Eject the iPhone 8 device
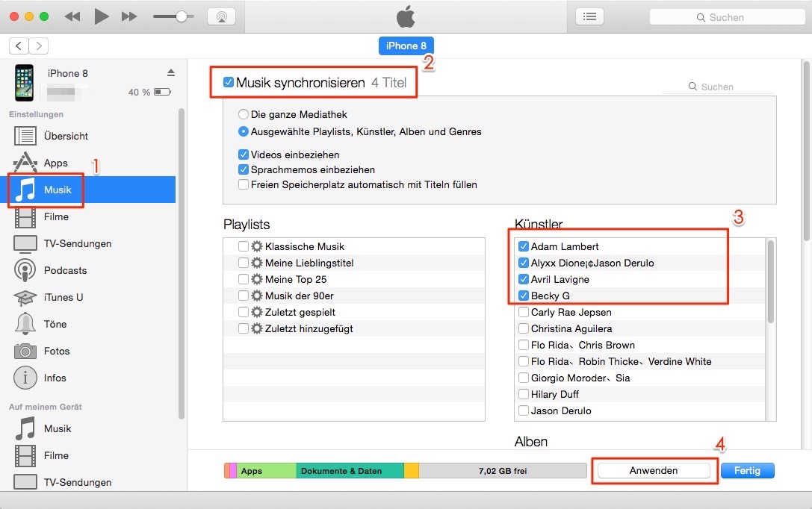The height and width of the screenshot is (509, 812). (171, 72)
